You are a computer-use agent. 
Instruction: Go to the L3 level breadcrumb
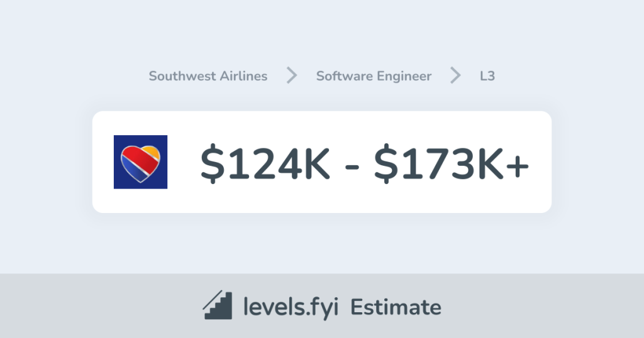click(487, 76)
